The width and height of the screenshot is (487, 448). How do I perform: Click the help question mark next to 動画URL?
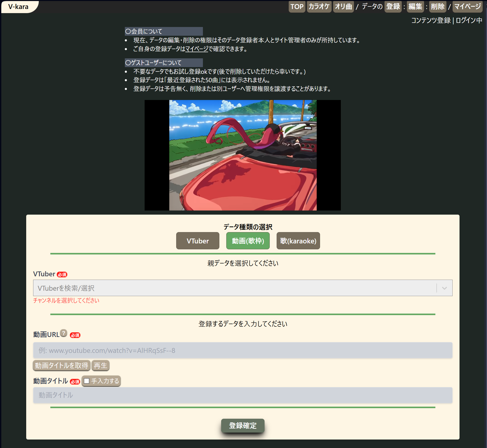[x=64, y=333]
